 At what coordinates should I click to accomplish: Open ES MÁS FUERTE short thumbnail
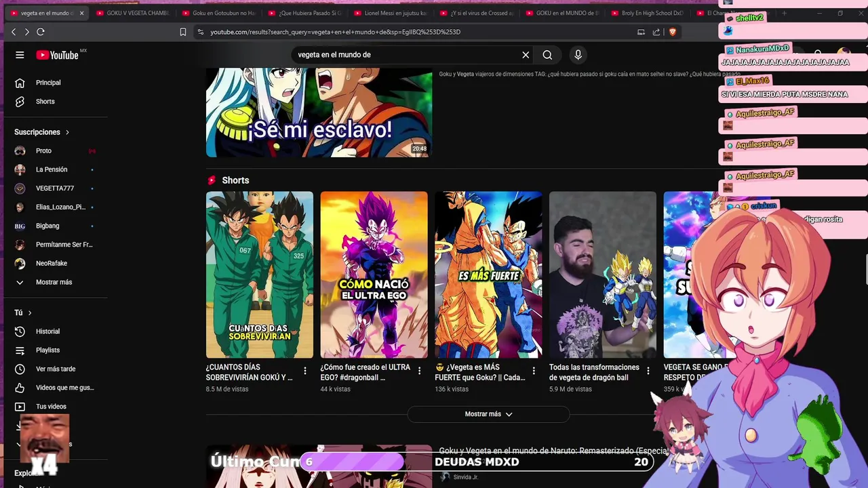pyautogui.click(x=488, y=274)
